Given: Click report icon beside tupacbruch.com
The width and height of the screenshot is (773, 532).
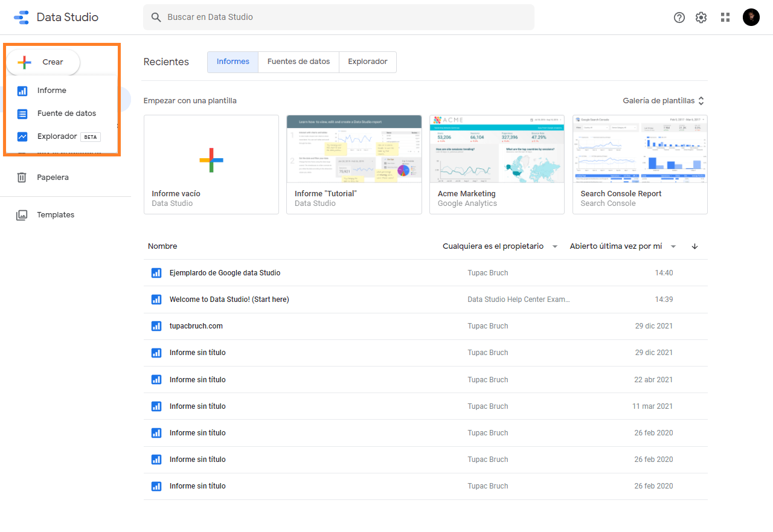Looking at the screenshot, I should [156, 326].
